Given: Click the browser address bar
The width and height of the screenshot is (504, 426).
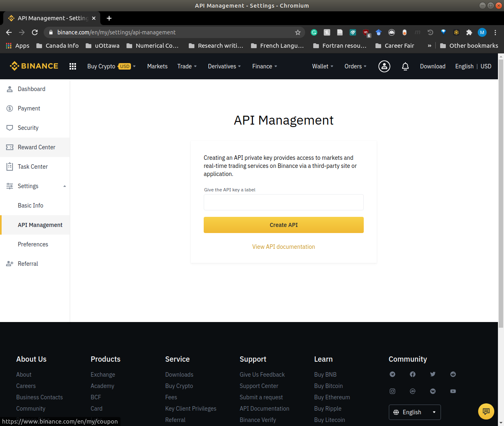Looking at the screenshot, I should [x=174, y=32].
